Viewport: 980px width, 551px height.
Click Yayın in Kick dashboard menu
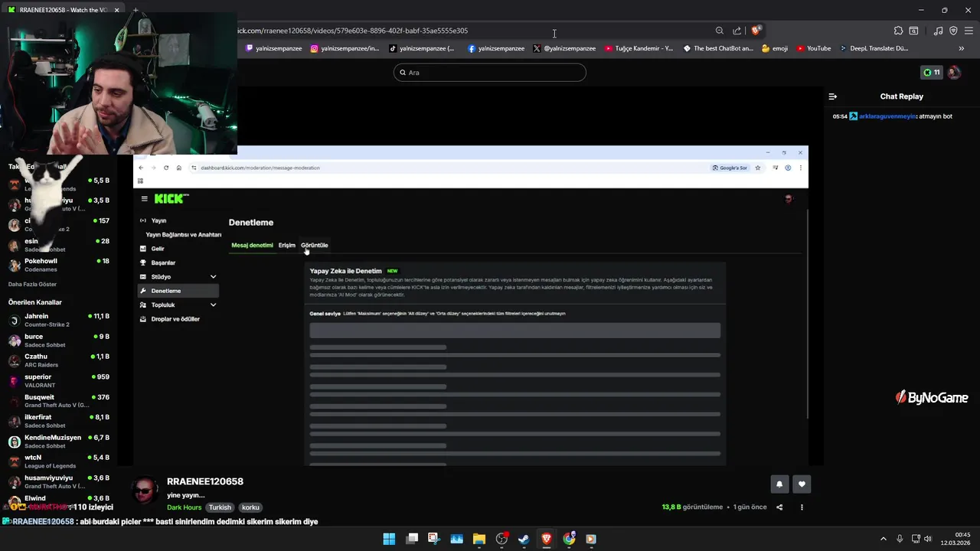pyautogui.click(x=158, y=220)
